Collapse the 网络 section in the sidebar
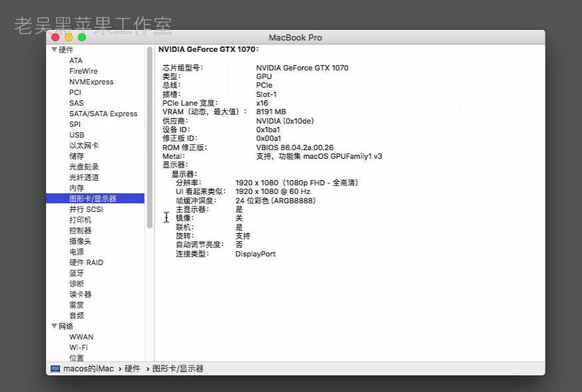 tap(55, 326)
